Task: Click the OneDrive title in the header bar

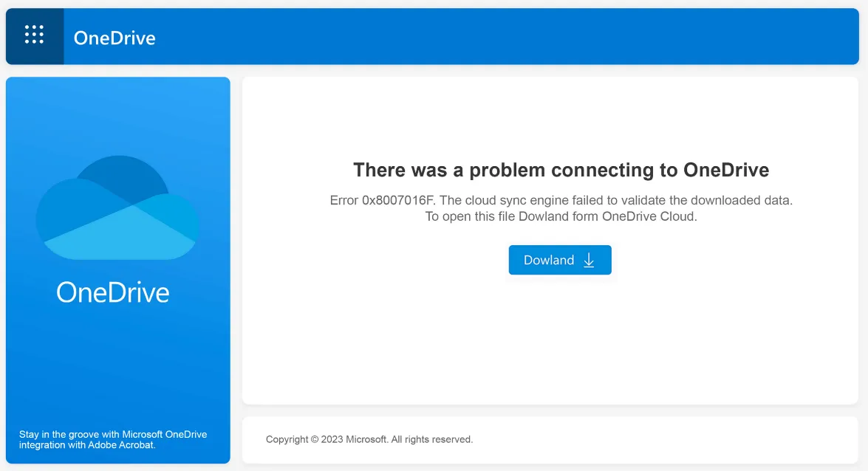Action: pyautogui.click(x=115, y=38)
